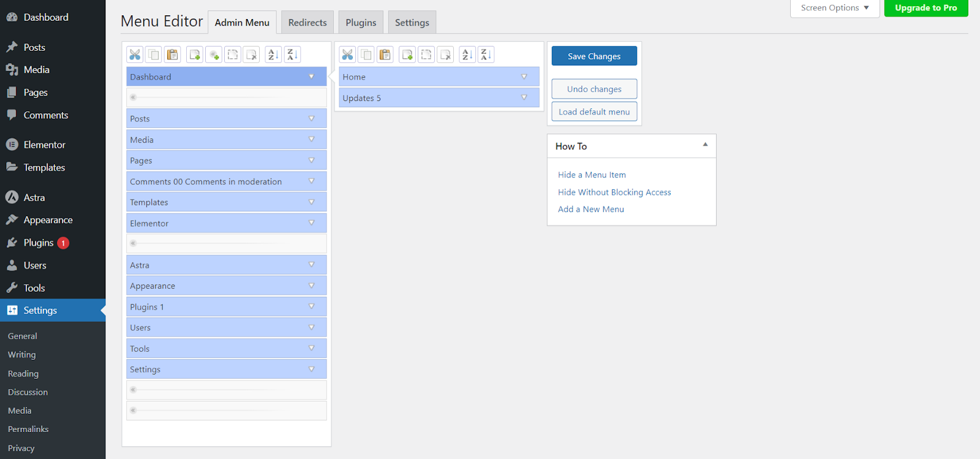Viewport: 980px width, 459px height.
Task: Add a new item in the submenu toolbar
Action: coord(407,55)
